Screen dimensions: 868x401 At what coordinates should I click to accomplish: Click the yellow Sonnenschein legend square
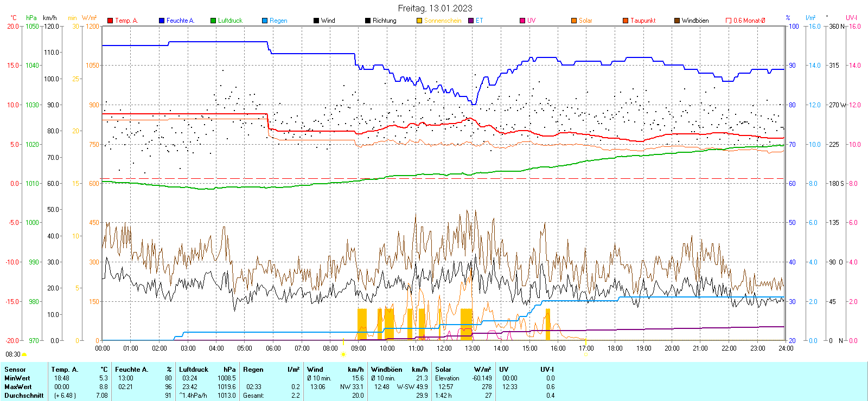pos(419,21)
